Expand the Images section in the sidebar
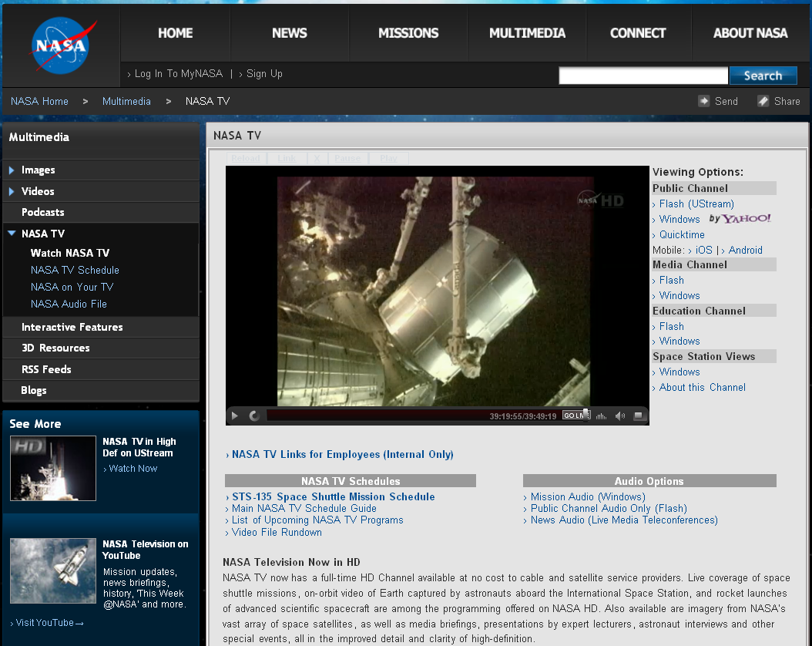Image resolution: width=812 pixels, height=646 pixels. [x=12, y=170]
